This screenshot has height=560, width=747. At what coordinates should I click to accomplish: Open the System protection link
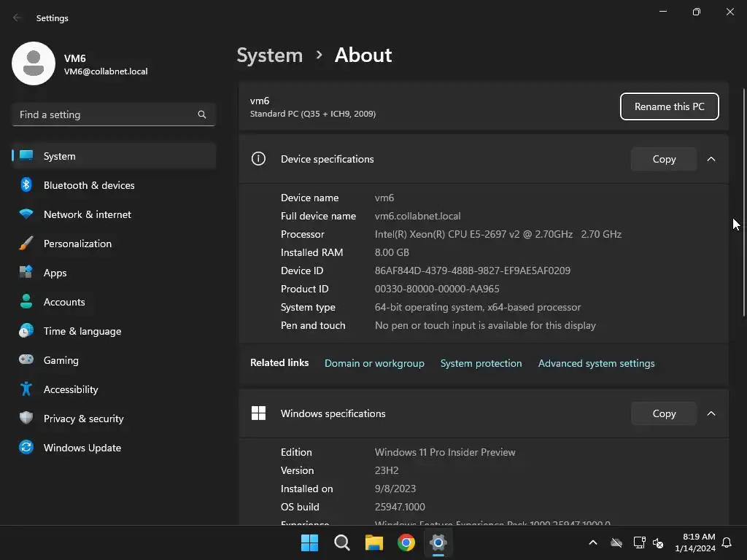tap(481, 363)
